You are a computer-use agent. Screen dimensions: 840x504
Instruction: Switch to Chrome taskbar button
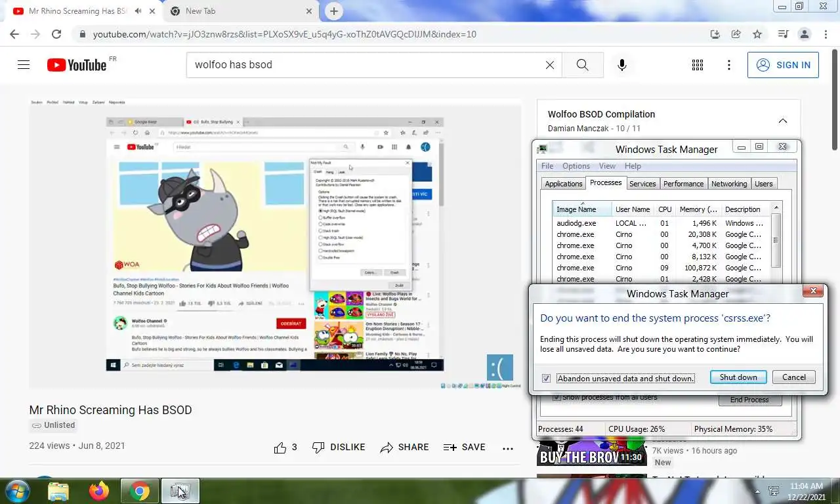pyautogui.click(x=139, y=491)
